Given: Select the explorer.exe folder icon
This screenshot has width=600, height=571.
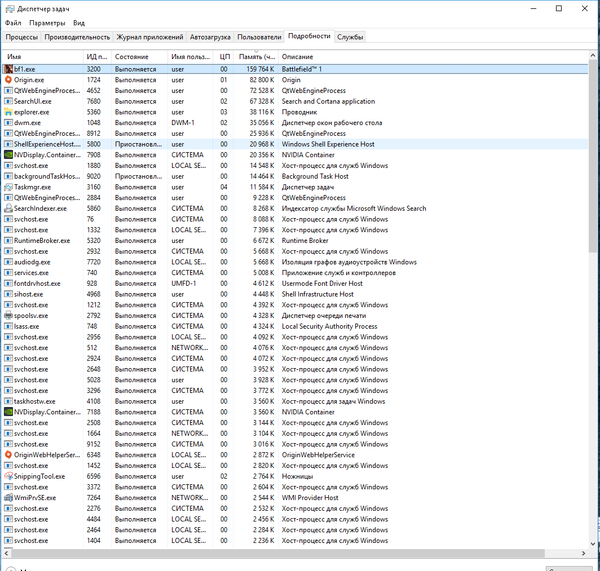Looking at the screenshot, I should point(8,112).
